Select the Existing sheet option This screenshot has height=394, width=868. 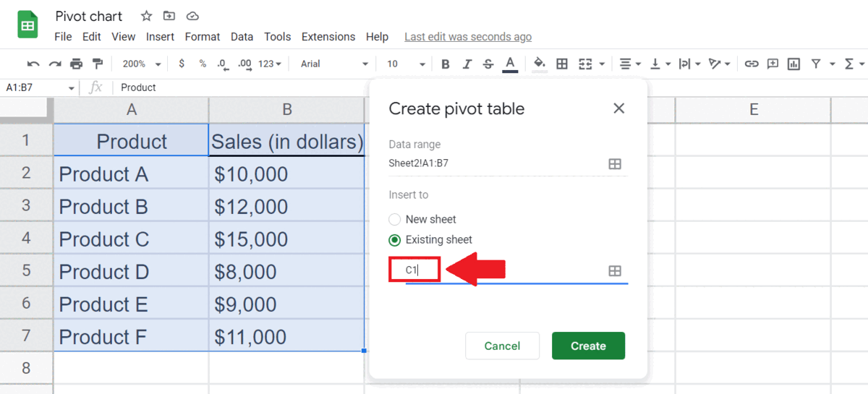394,239
